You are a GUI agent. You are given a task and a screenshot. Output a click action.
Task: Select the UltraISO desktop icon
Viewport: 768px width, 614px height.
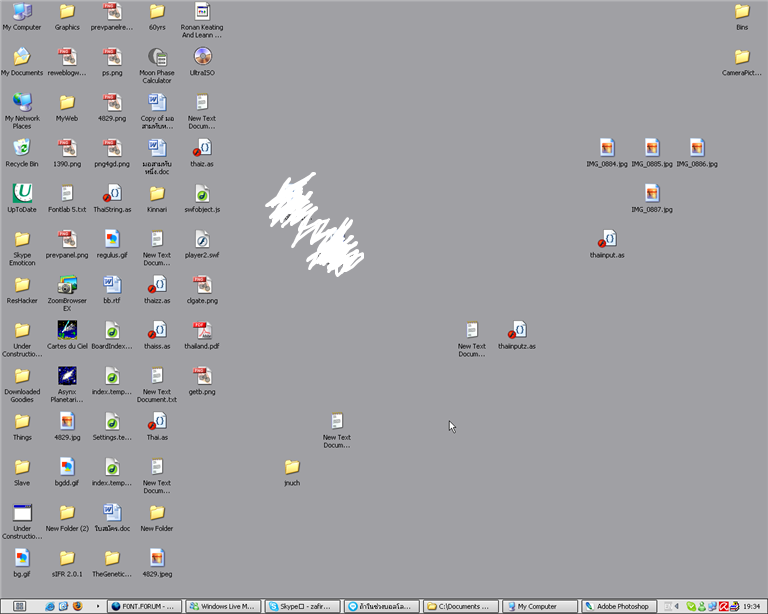coord(202,62)
